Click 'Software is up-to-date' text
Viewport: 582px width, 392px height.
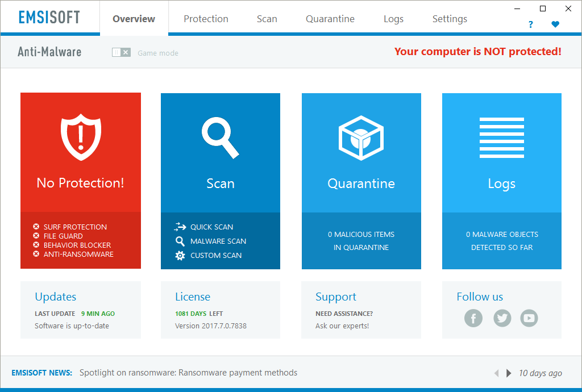(x=72, y=326)
